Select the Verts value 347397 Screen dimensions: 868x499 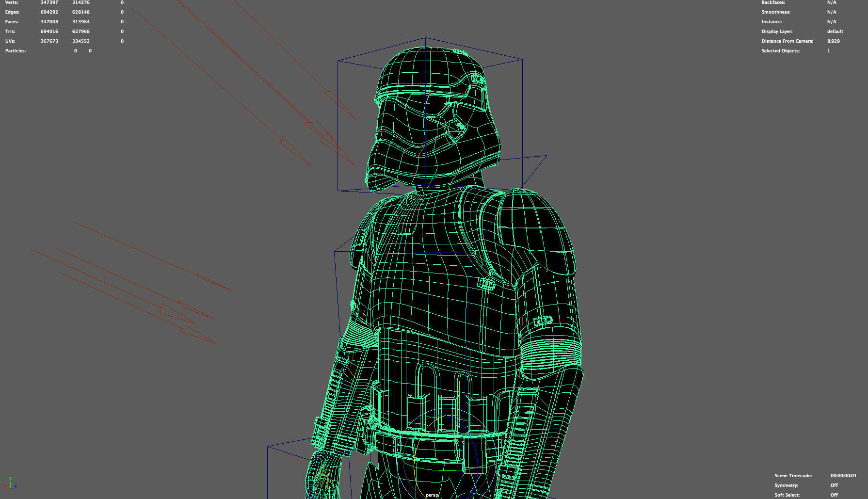click(x=49, y=2)
